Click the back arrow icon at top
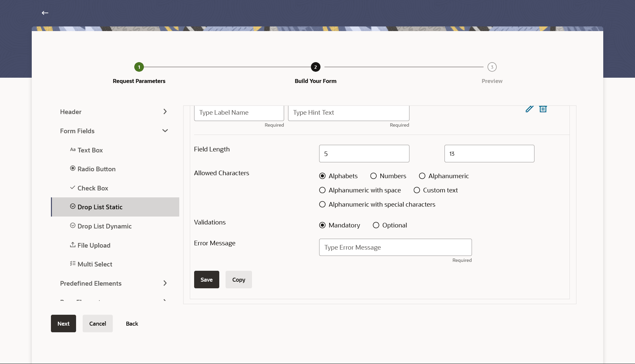This screenshot has width=635, height=364. point(45,13)
